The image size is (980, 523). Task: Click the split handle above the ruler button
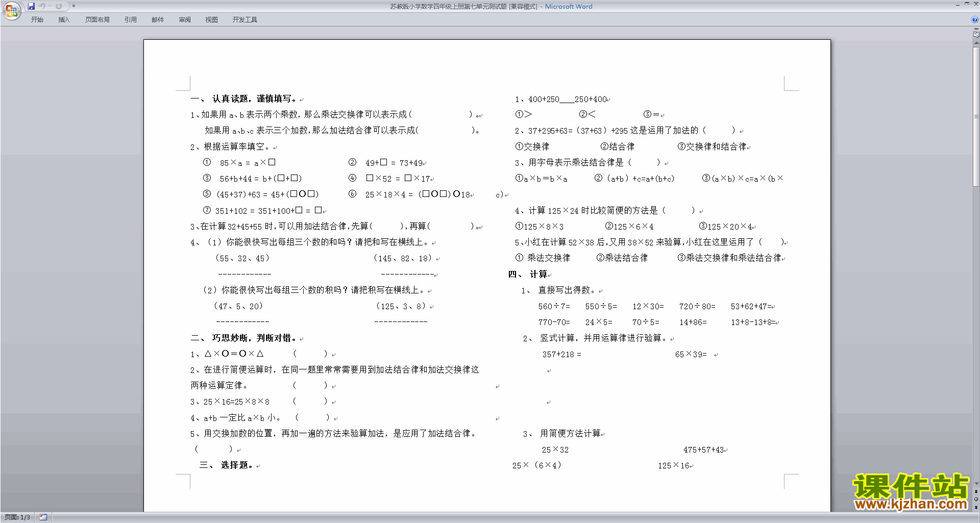pyautogui.click(x=976, y=29)
